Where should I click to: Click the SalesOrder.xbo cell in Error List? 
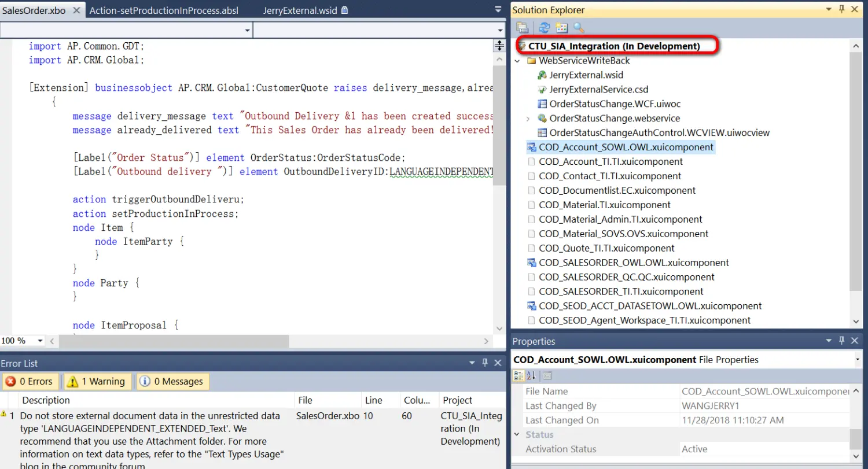click(x=328, y=415)
